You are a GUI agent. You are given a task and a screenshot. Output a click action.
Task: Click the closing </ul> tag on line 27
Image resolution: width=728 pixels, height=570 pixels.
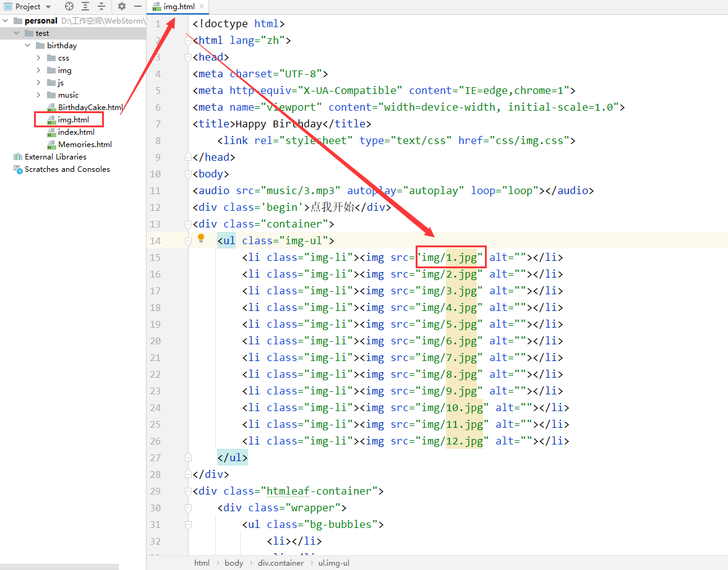click(232, 457)
